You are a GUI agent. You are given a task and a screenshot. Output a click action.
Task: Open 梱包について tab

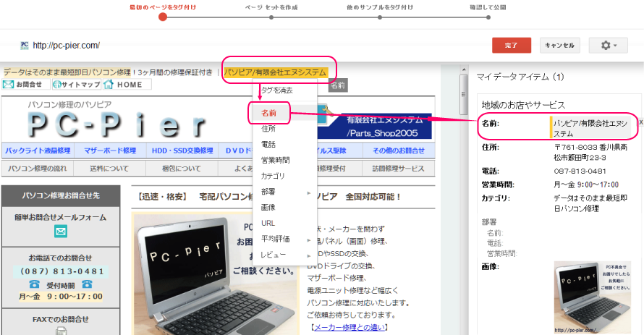tap(182, 169)
